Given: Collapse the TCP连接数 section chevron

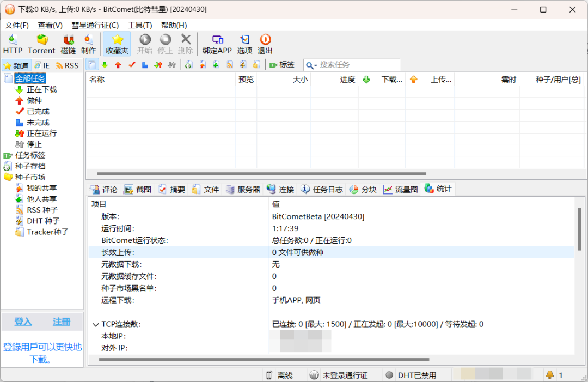Looking at the screenshot, I should coord(96,325).
